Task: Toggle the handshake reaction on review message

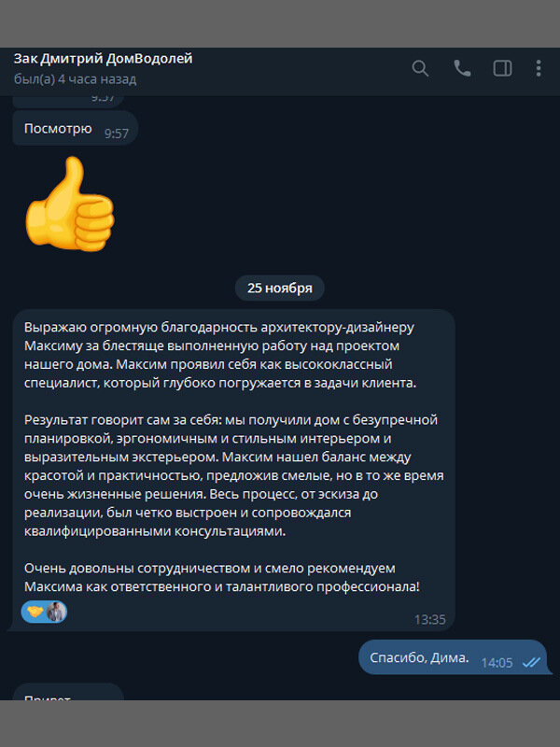Action: pyautogui.click(x=35, y=612)
